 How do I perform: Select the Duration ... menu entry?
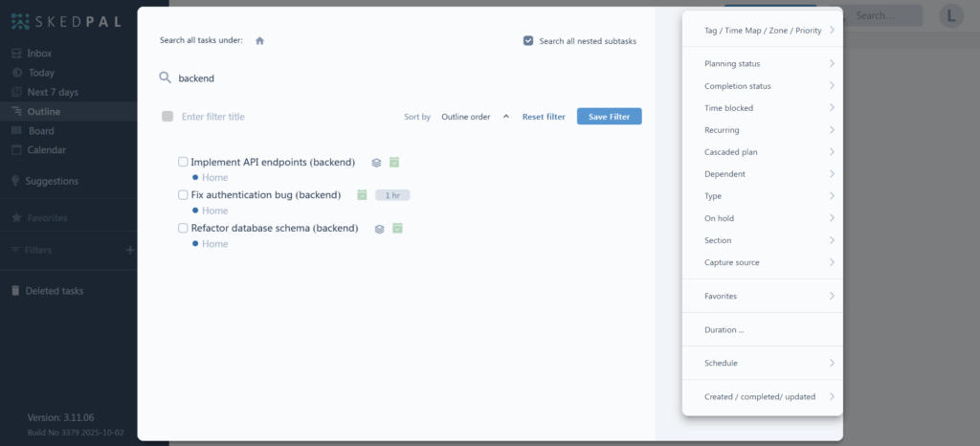pyautogui.click(x=724, y=329)
